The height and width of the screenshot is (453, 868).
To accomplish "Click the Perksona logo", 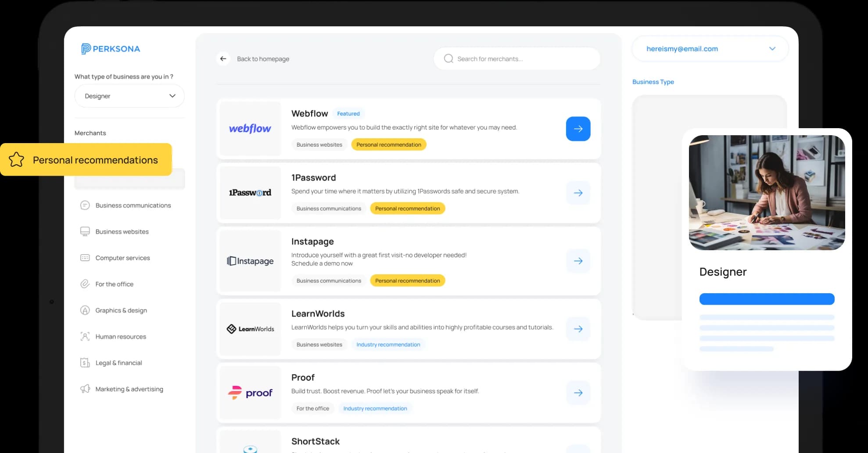I will [x=111, y=49].
